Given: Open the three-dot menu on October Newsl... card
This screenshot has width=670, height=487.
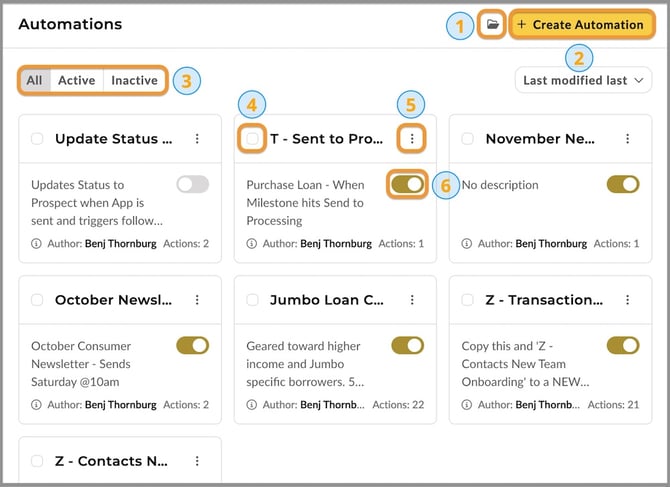Looking at the screenshot, I should [197, 300].
